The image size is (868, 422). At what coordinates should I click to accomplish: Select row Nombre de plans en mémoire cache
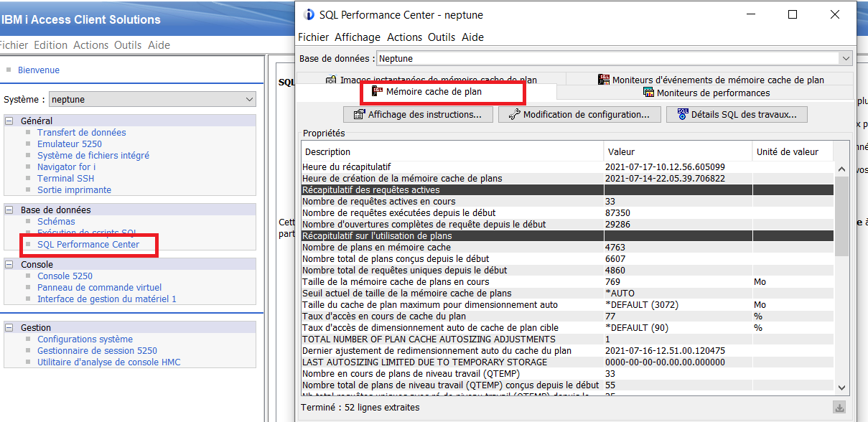567,247
